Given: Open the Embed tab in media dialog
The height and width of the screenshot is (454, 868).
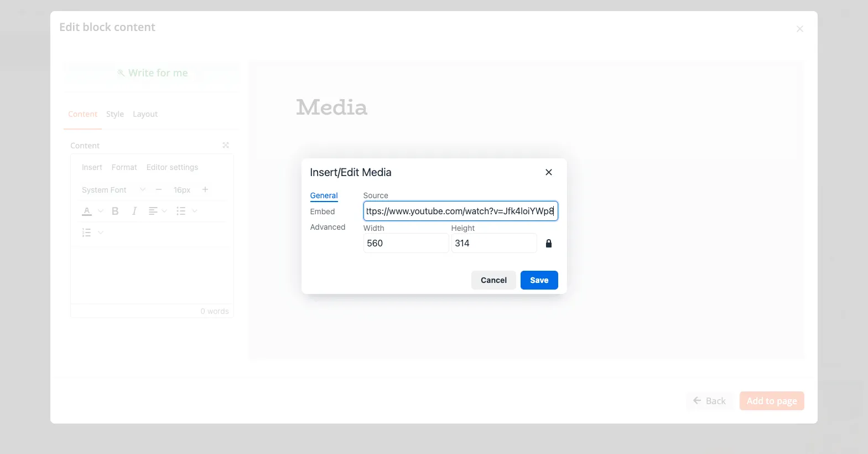Looking at the screenshot, I should tap(322, 211).
